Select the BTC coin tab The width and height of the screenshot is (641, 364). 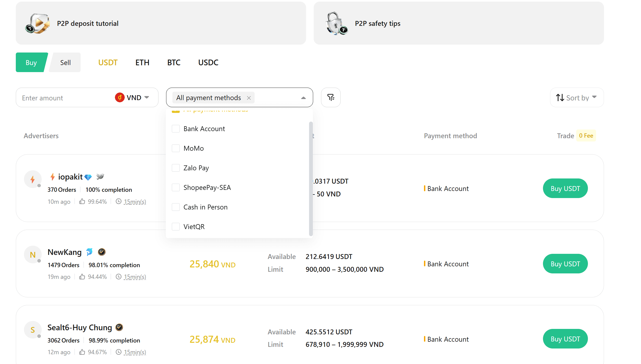174,63
